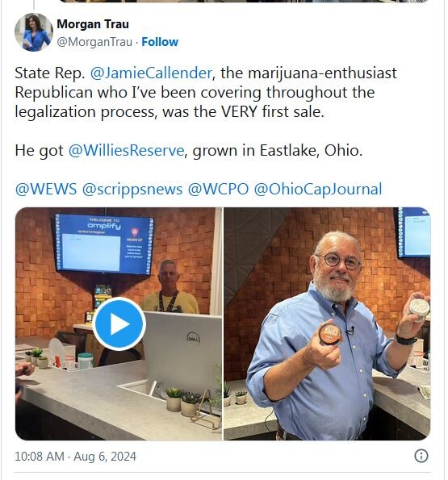
Task: Open the @WilliesReserve mention link
Action: (126, 151)
